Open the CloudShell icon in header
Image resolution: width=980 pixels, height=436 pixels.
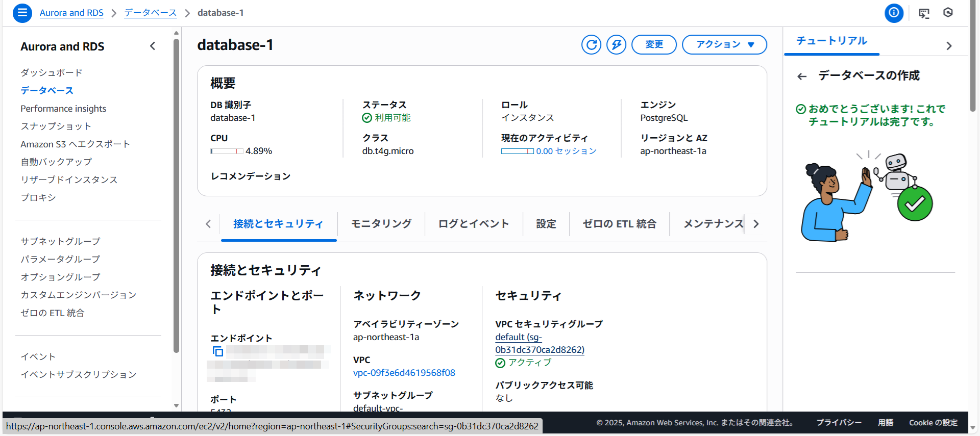pos(924,13)
